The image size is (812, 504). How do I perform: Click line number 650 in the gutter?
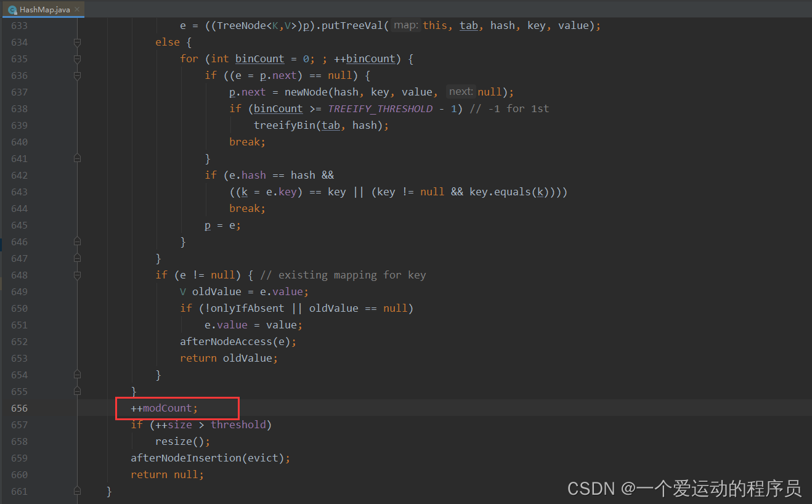point(19,308)
